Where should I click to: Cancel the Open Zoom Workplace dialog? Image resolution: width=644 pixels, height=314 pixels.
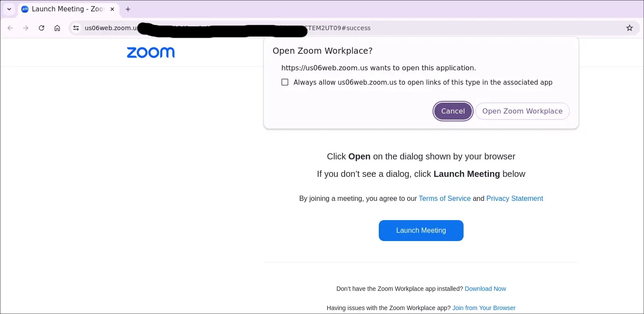tap(453, 111)
